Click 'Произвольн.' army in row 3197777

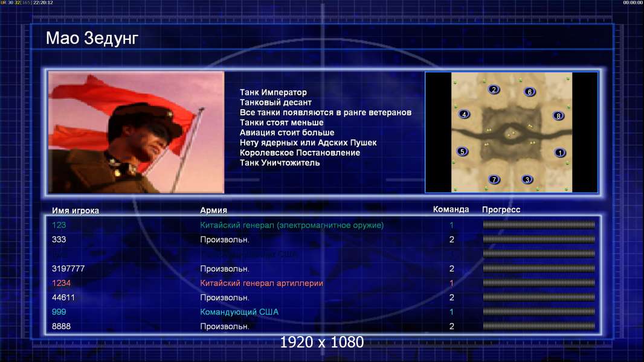(x=225, y=268)
